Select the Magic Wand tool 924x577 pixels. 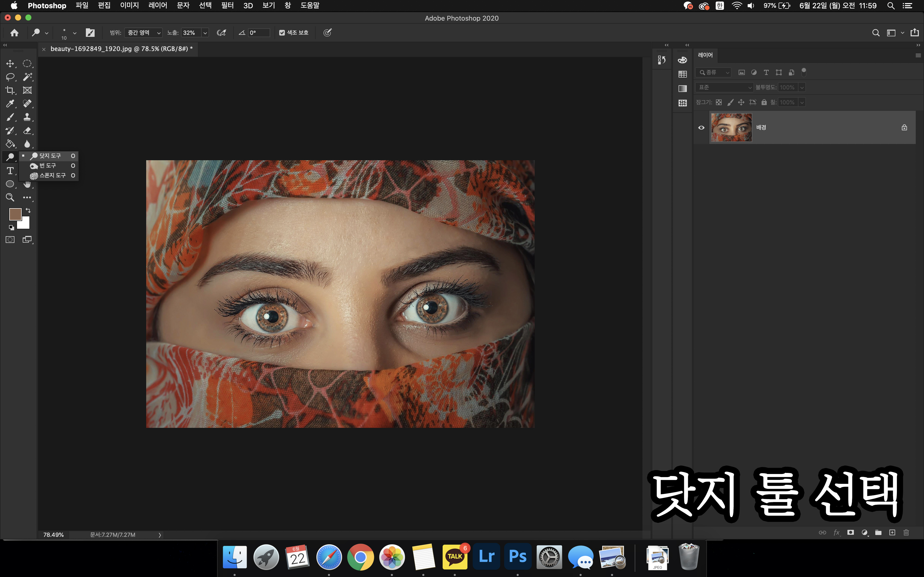coord(27,77)
